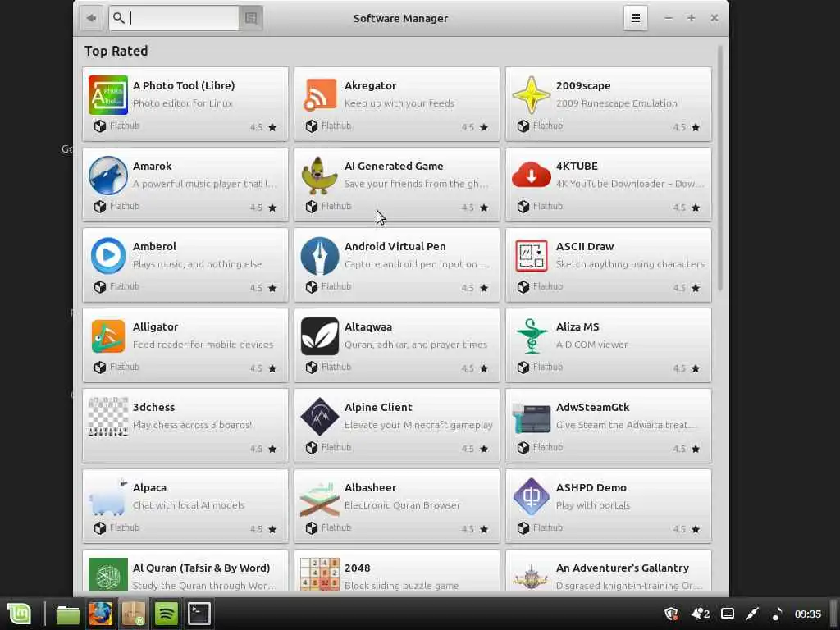
Task: Click the 3dchess 4.5 star rating
Action: pos(263,449)
